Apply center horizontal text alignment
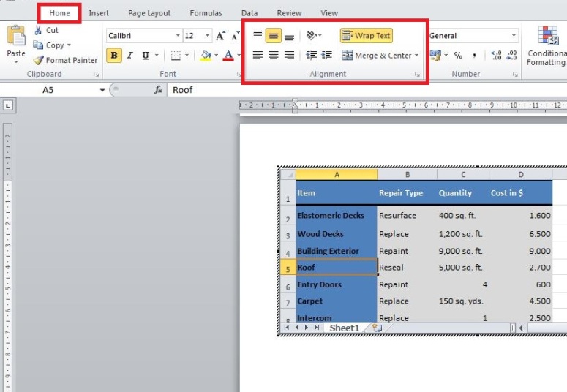The height and width of the screenshot is (392, 567). pyautogui.click(x=274, y=56)
